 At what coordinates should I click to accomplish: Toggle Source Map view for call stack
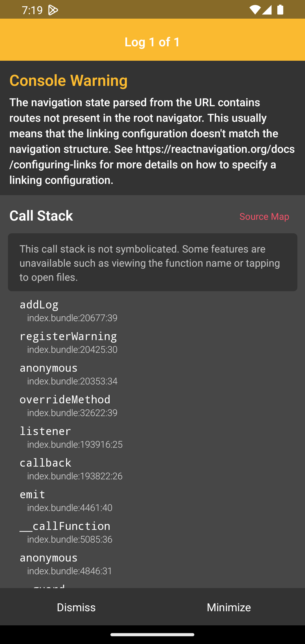(264, 216)
